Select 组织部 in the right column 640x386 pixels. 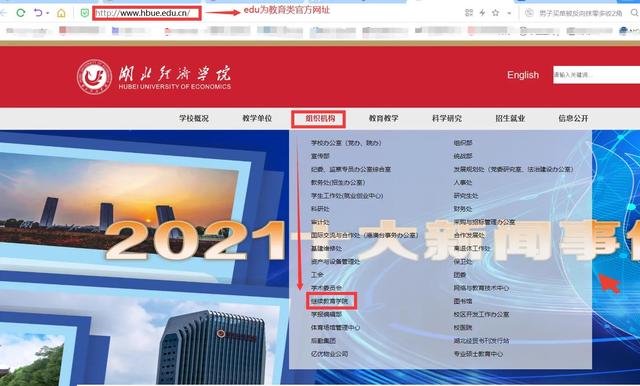click(x=463, y=143)
